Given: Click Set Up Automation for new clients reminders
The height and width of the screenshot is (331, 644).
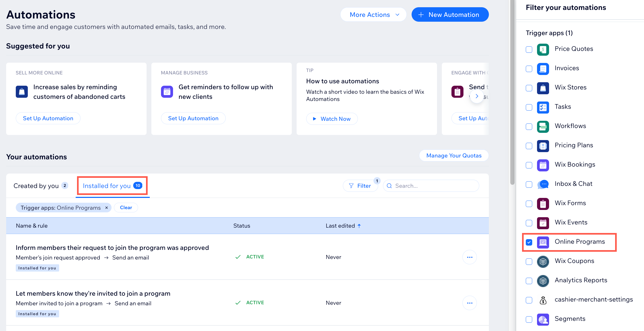Looking at the screenshot, I should click(x=193, y=118).
